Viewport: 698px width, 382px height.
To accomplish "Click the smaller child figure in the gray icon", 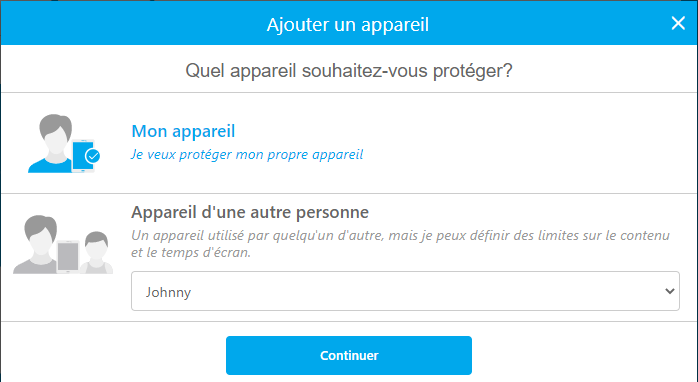I will point(96,252).
